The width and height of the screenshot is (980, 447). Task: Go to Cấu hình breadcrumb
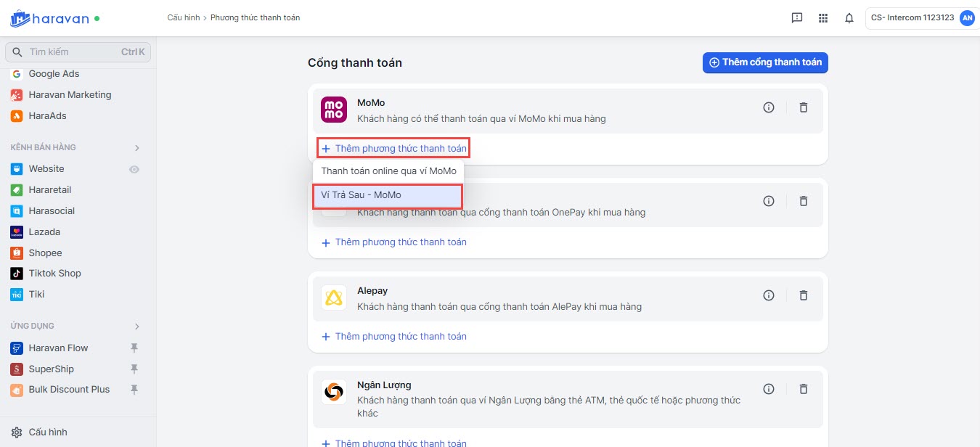point(183,17)
